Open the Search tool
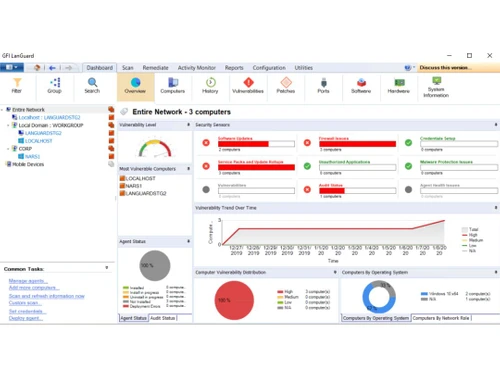The image size is (500, 375). point(92,86)
